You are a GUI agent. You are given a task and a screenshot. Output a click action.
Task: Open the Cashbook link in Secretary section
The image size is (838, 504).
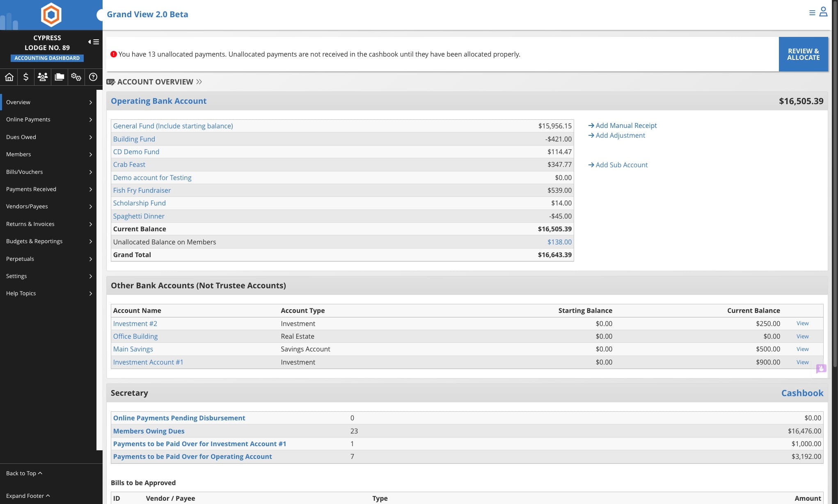802,393
